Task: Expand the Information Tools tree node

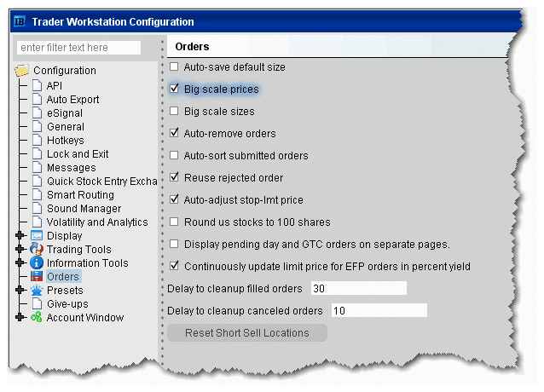Action: coord(20,262)
